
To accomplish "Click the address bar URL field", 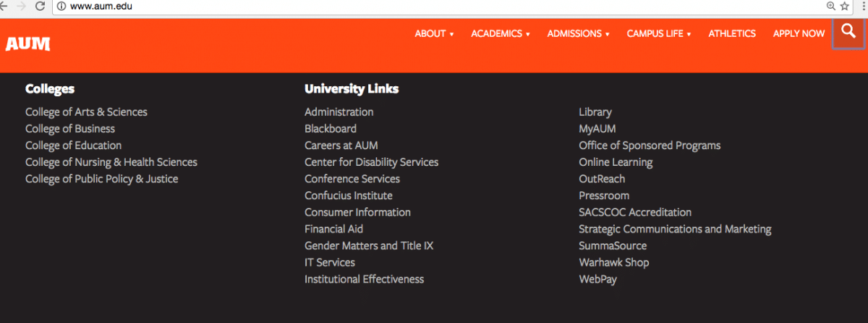I will (x=434, y=6).
